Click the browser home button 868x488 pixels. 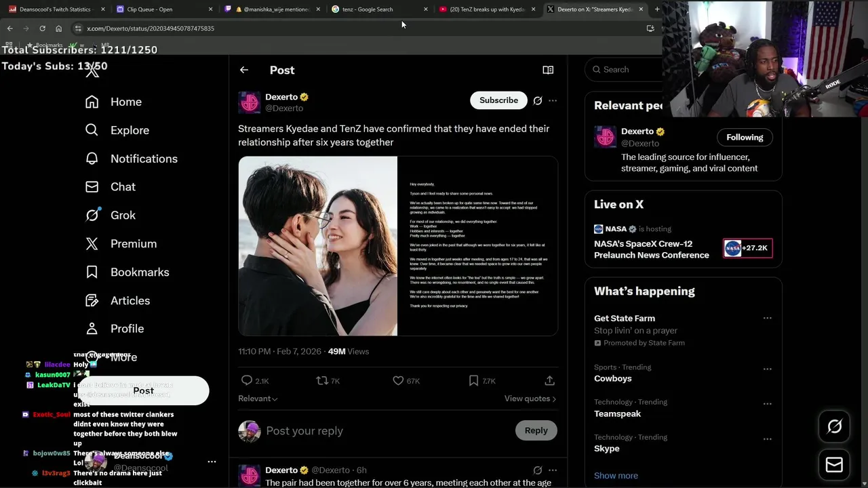(x=58, y=28)
